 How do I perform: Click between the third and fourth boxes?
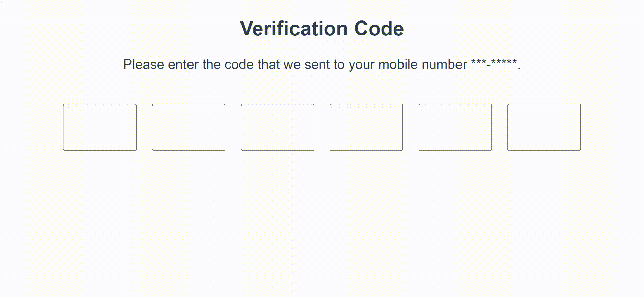(x=322, y=127)
